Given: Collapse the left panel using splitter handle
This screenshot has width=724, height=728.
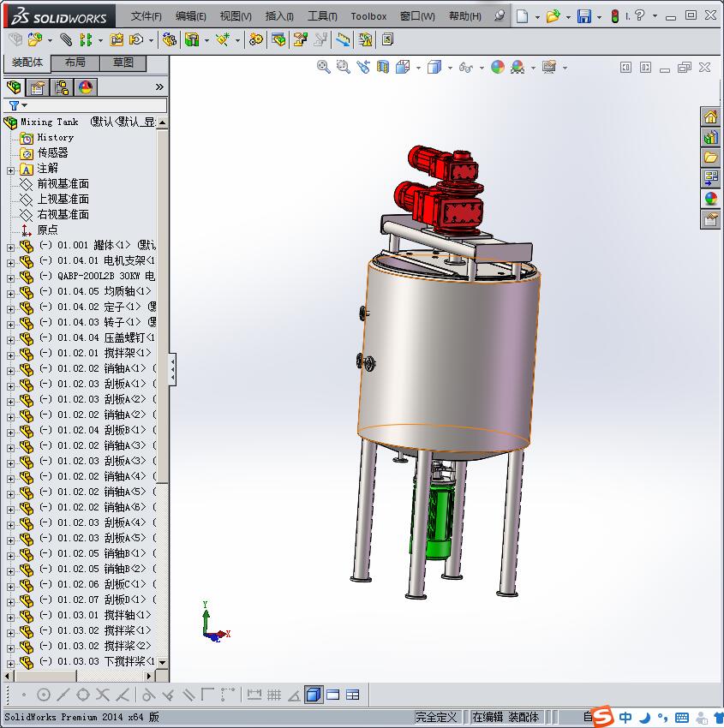Looking at the screenshot, I should pyautogui.click(x=172, y=369).
